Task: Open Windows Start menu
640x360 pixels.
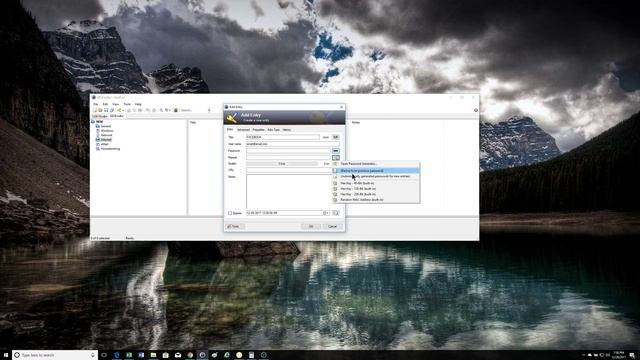Action: coord(6,355)
